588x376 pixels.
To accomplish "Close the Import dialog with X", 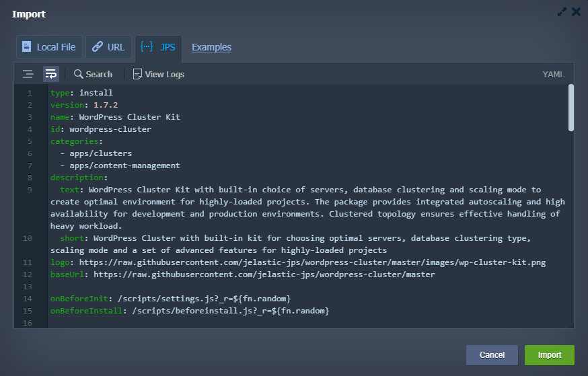I will point(577,12).
